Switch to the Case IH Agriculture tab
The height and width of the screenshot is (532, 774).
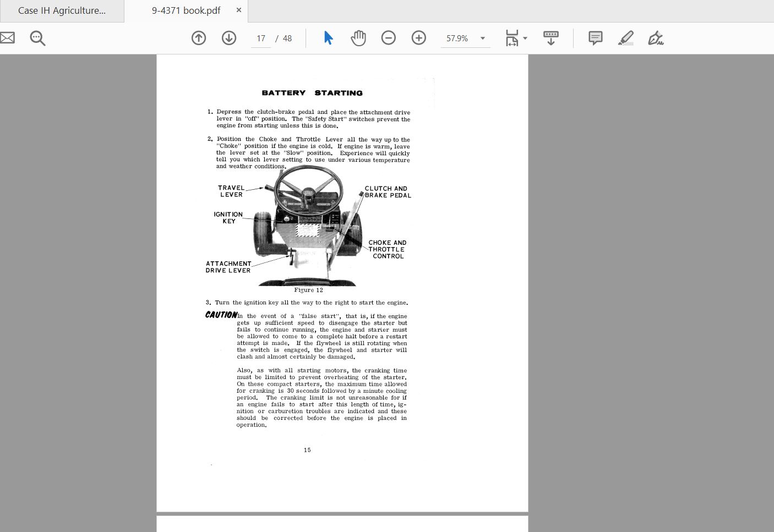point(62,10)
